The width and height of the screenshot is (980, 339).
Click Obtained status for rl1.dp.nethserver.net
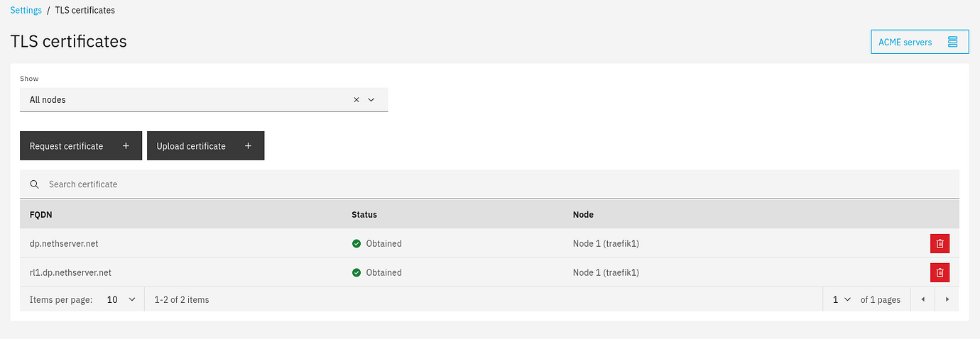pyautogui.click(x=377, y=272)
